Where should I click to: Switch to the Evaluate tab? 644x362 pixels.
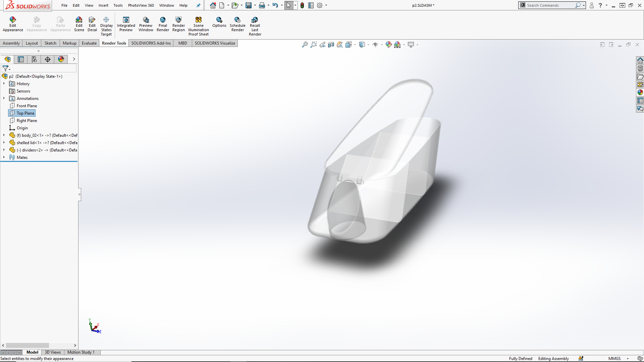coord(89,43)
